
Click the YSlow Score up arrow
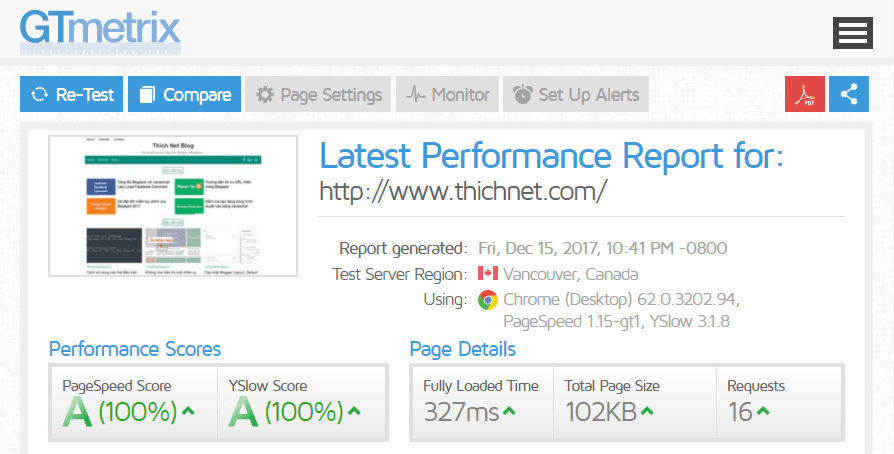pyautogui.click(x=354, y=410)
